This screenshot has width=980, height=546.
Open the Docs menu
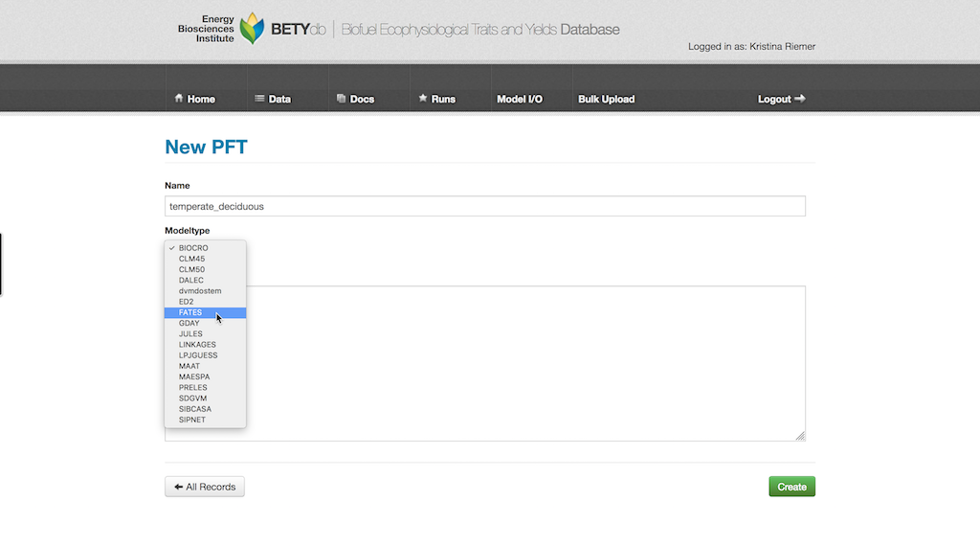[355, 99]
